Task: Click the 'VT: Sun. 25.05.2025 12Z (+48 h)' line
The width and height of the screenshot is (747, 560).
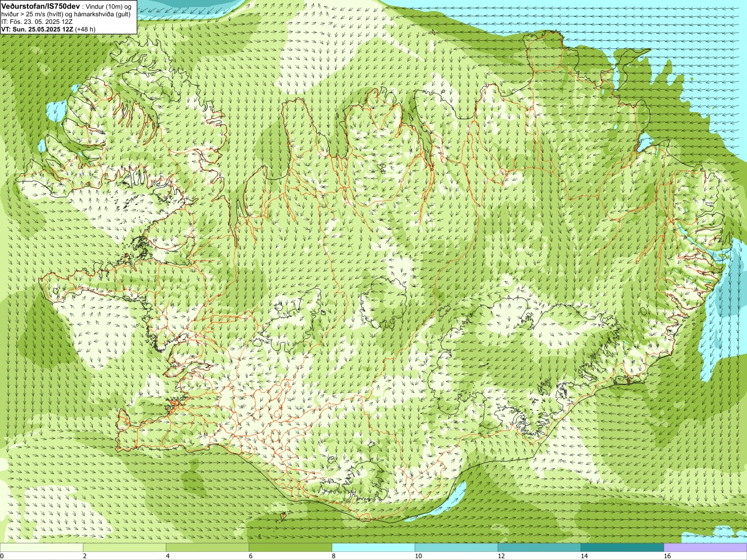Action: [x=48, y=29]
